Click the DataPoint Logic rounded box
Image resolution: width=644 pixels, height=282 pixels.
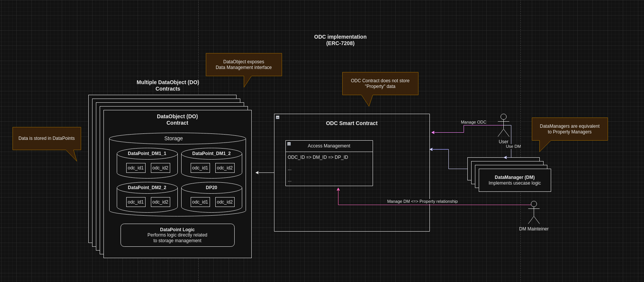point(177,235)
